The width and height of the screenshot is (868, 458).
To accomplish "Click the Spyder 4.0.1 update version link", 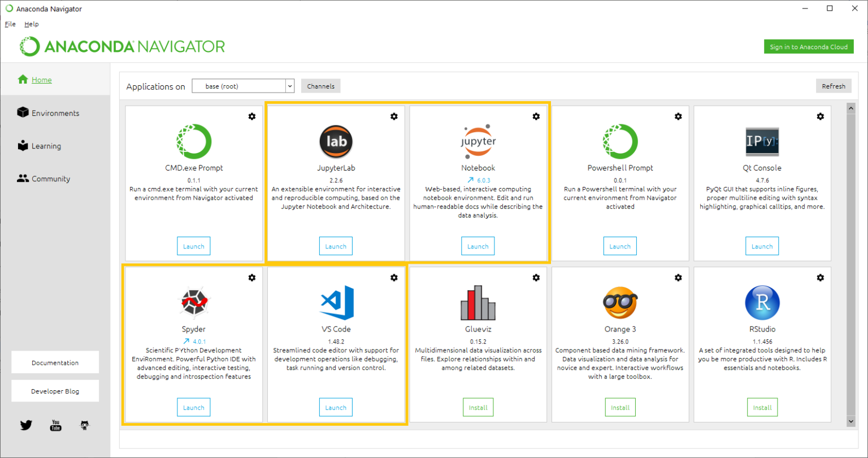I will [x=194, y=341].
